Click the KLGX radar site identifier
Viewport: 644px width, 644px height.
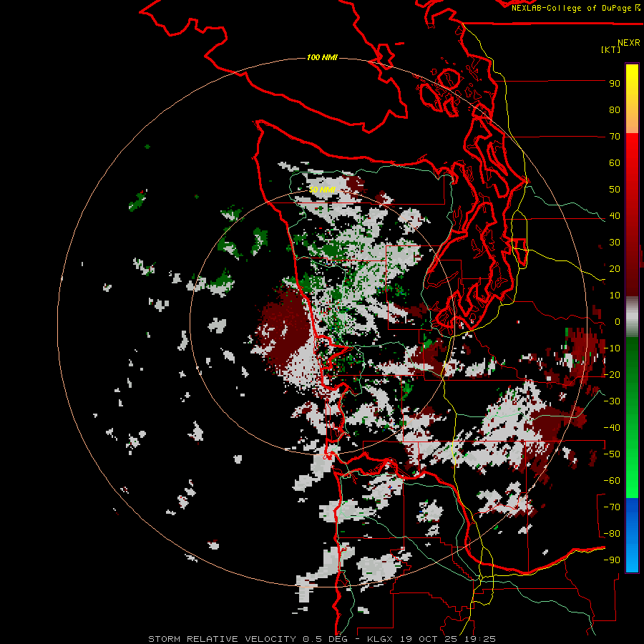[x=381, y=639]
